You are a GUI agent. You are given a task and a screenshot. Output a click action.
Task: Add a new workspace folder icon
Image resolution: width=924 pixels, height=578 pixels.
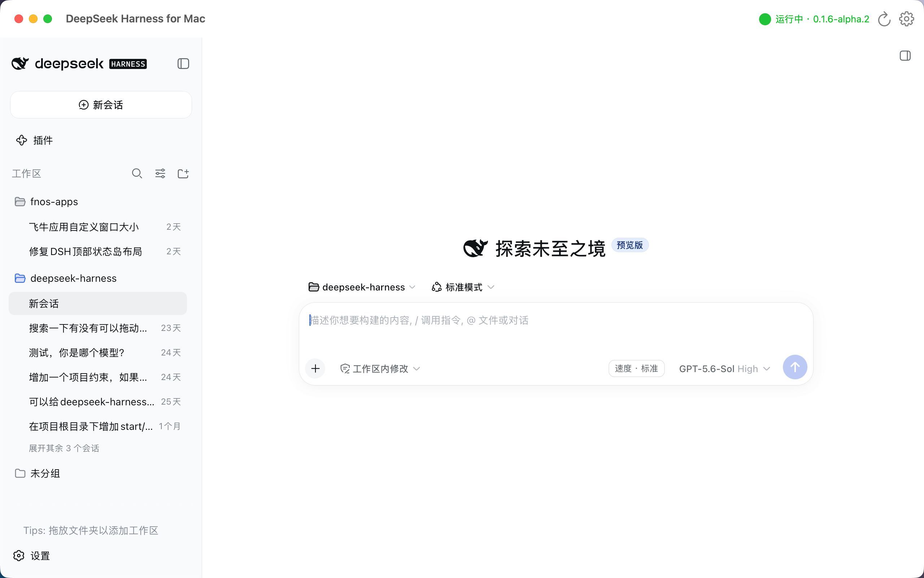(183, 173)
